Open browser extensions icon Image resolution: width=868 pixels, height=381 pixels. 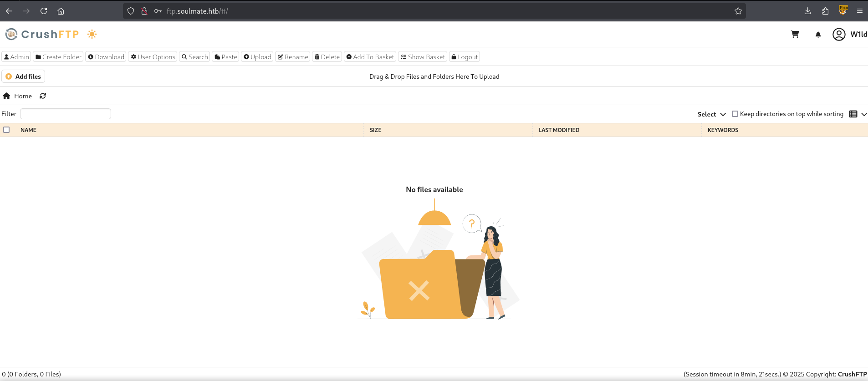[825, 11]
